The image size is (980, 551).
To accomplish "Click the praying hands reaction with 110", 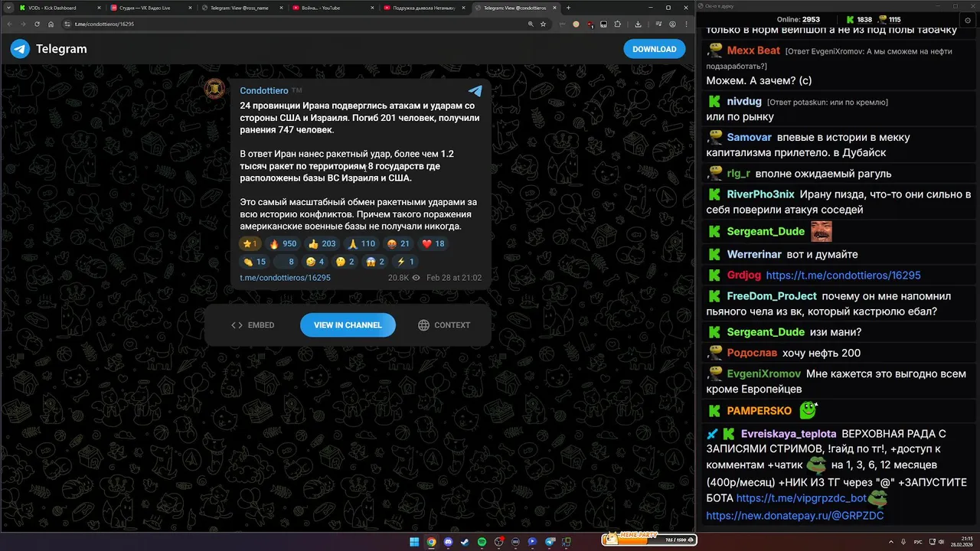I will tap(361, 243).
